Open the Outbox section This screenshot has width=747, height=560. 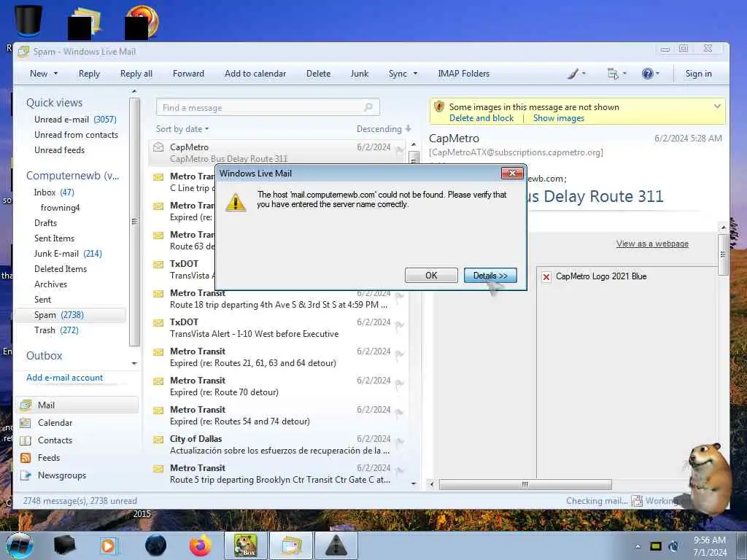pos(44,356)
